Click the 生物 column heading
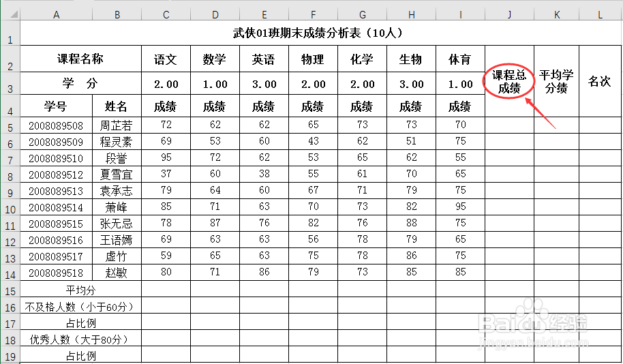623x364 pixels. click(x=411, y=59)
